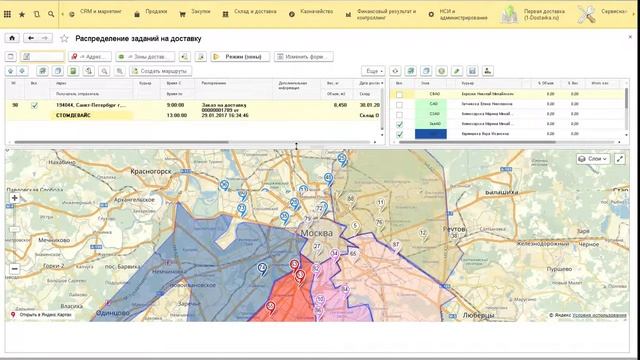The width and height of the screenshot is (640, 360).
Task: Click the icon button right of Зоны доставки
Action: 184,56
